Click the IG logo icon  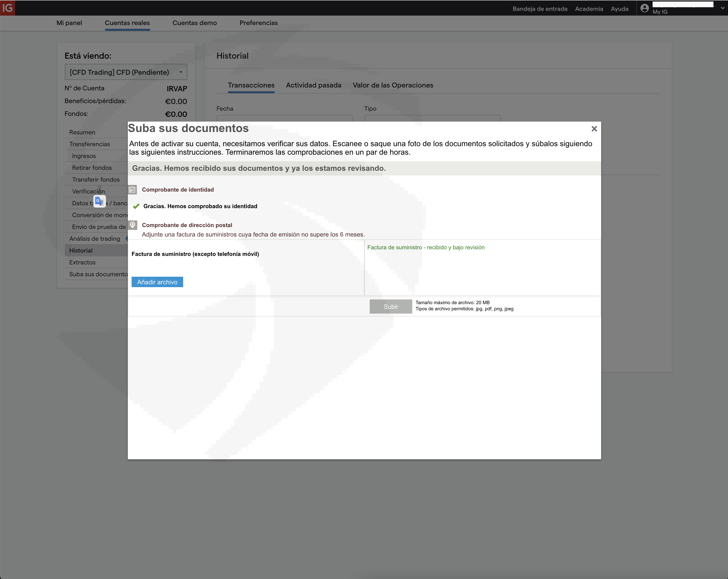(x=7, y=8)
